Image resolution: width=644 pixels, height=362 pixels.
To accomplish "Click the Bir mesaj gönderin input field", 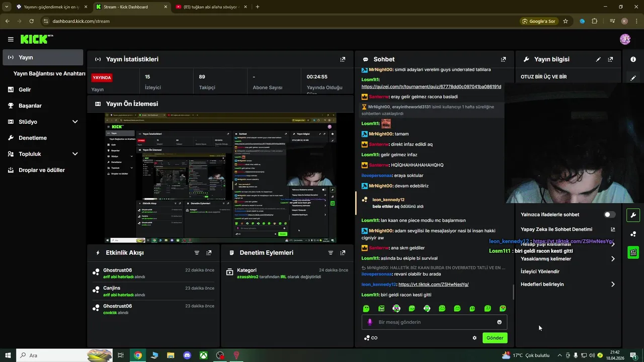I will coord(434,322).
